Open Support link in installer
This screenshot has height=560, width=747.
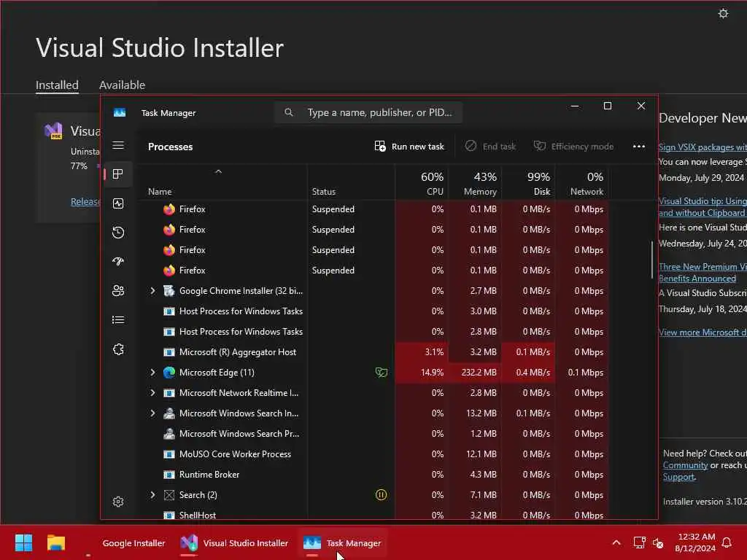tap(678, 477)
